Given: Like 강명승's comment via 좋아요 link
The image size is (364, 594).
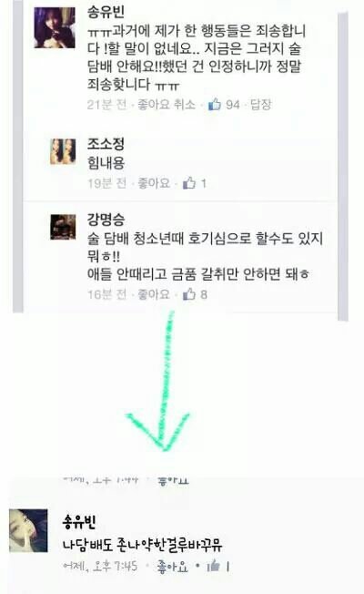Looking at the screenshot, I should [154, 294].
